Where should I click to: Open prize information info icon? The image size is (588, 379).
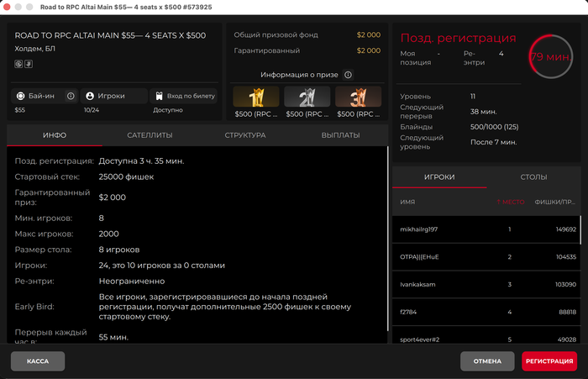coord(348,75)
